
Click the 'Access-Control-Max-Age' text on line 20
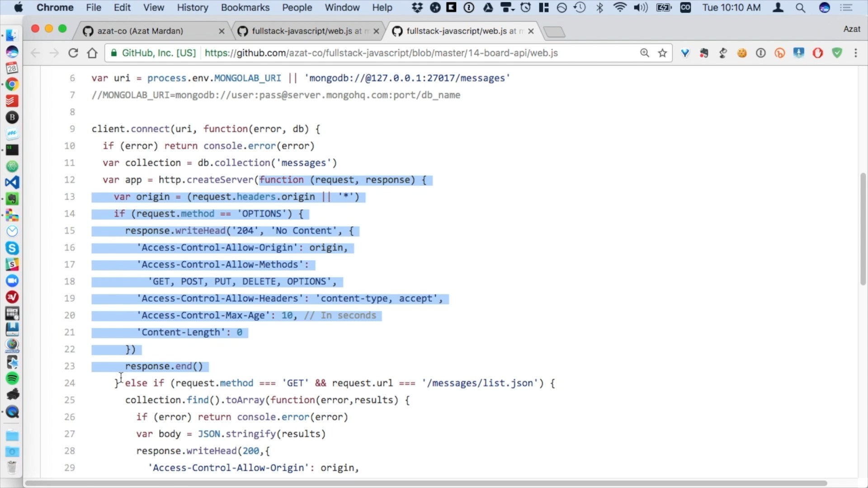coord(203,315)
